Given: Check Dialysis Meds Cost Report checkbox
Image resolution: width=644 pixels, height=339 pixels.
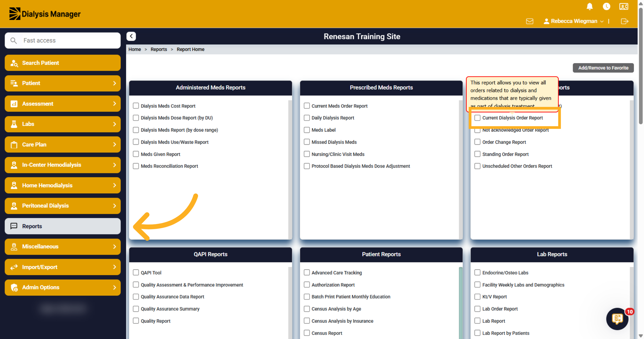Looking at the screenshot, I should 136,106.
